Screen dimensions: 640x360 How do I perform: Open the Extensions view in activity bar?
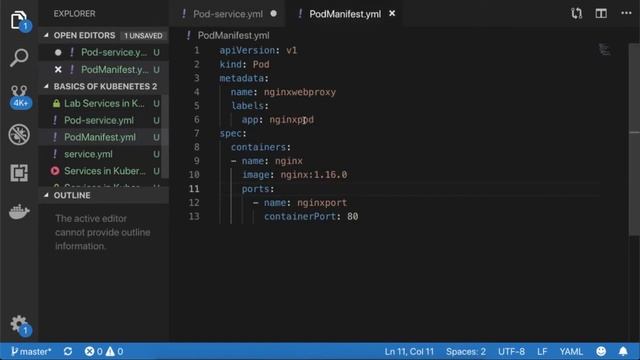point(19,173)
